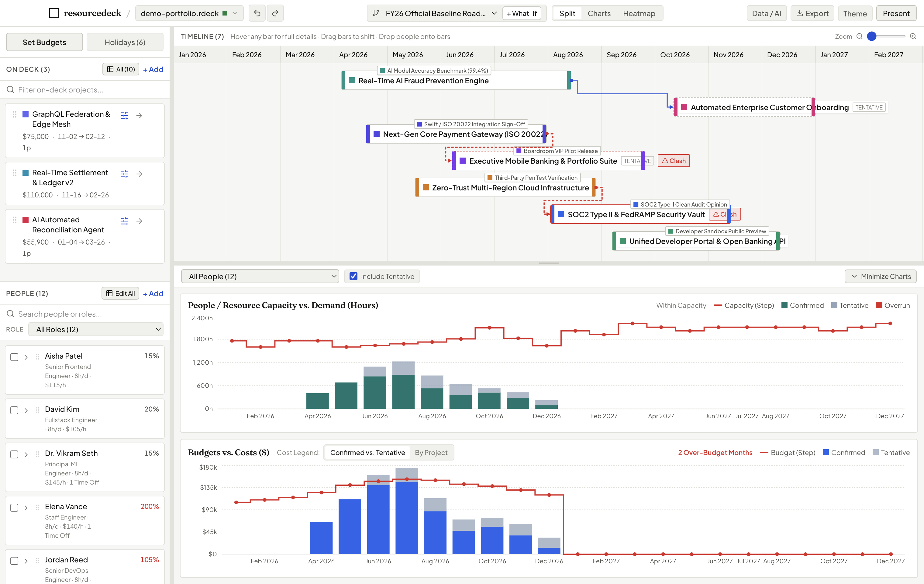Image resolution: width=924 pixels, height=584 pixels.
Task: Expand David Kim details chevron
Action: (x=26, y=410)
